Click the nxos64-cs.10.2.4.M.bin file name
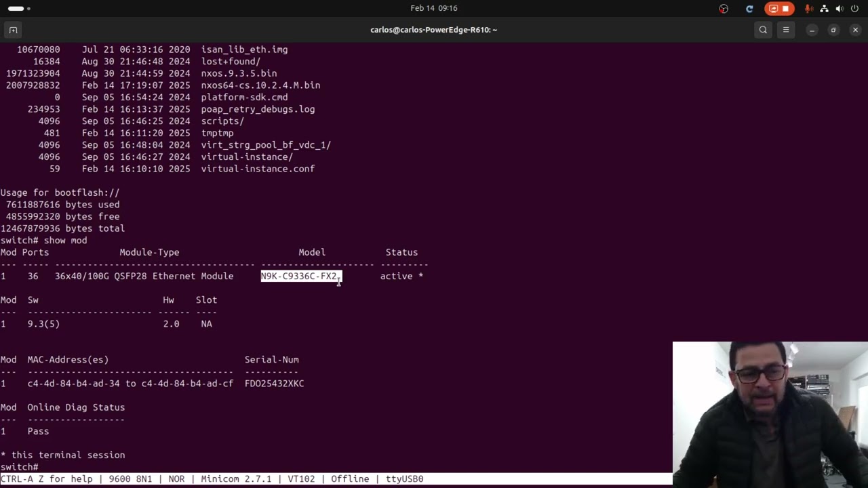 tap(260, 85)
